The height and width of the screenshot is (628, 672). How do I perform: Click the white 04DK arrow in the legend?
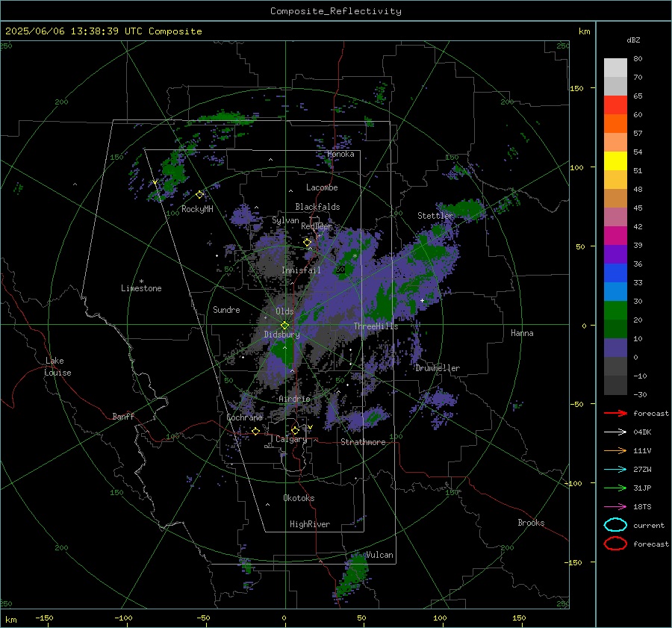click(x=615, y=432)
